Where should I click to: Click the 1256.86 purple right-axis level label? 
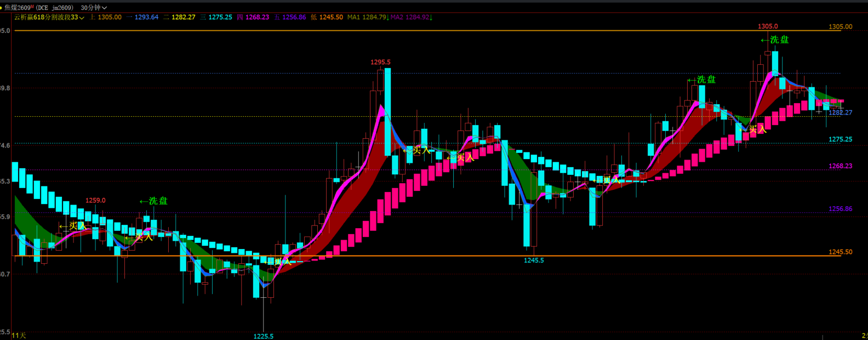click(841, 209)
